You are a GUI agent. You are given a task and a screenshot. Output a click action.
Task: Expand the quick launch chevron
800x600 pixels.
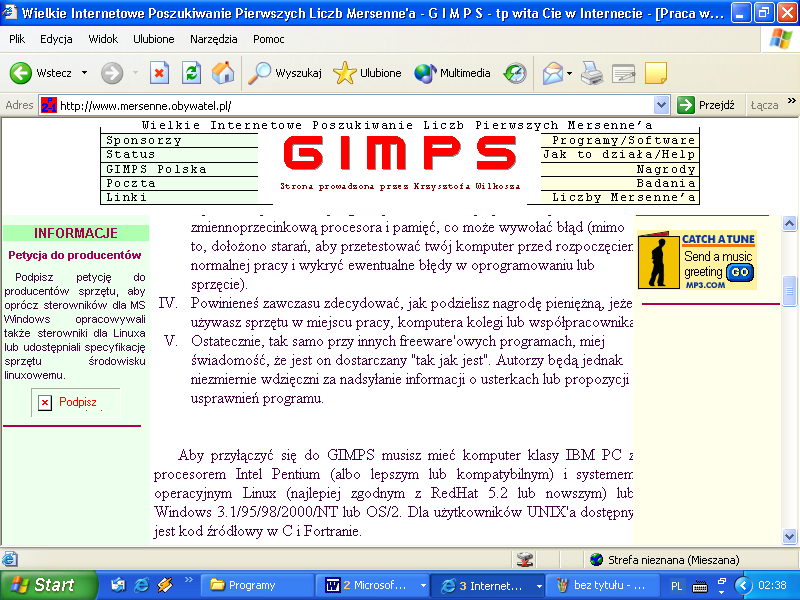click(189, 580)
